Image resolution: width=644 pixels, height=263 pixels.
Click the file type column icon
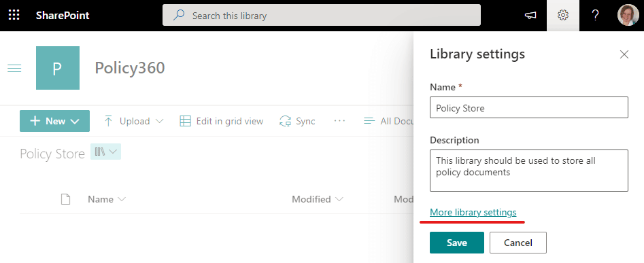click(65, 199)
